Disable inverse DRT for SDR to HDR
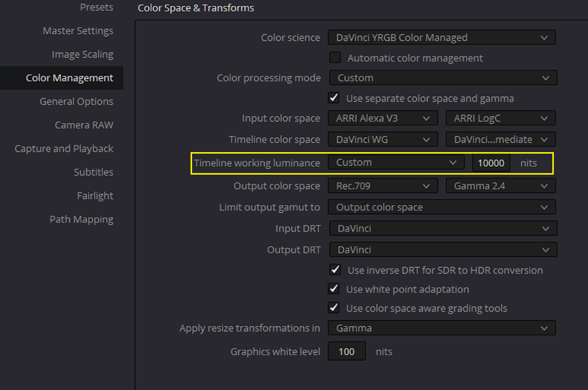Viewport: 588px width, 390px height. (335, 270)
